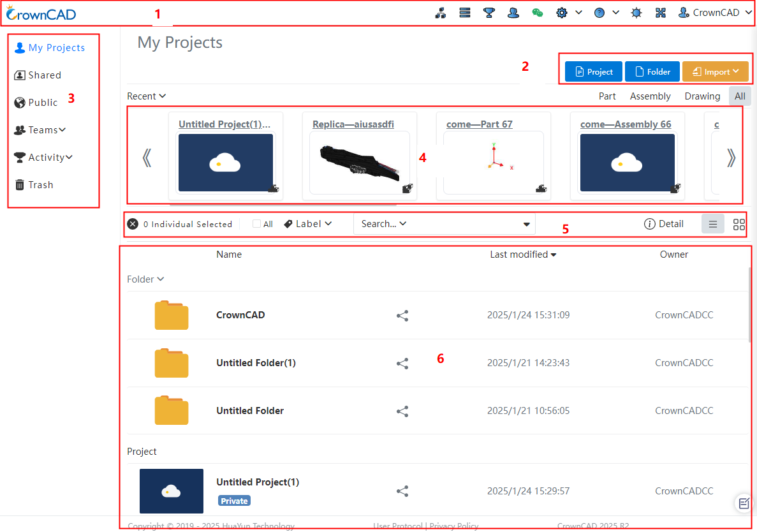Create a new Project
Image resolution: width=757 pixels, height=532 pixels.
click(x=593, y=72)
